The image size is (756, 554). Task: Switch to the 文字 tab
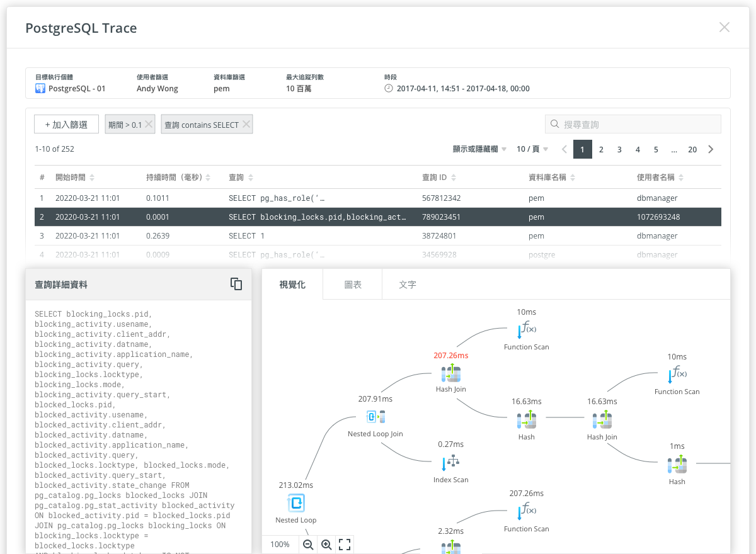click(x=408, y=285)
